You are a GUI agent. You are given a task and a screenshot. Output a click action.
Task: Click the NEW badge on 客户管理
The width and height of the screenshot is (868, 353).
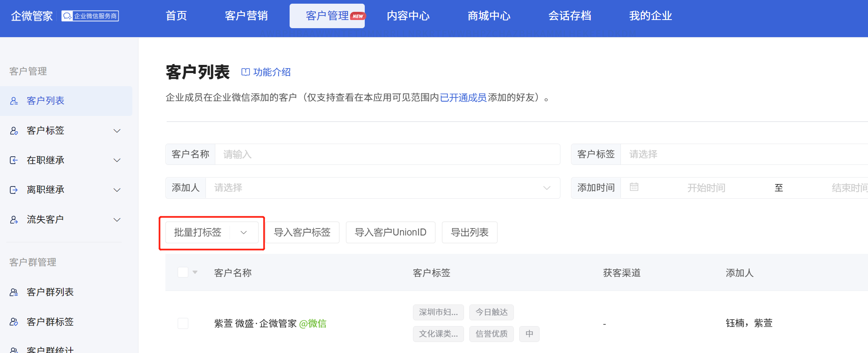pos(358,16)
